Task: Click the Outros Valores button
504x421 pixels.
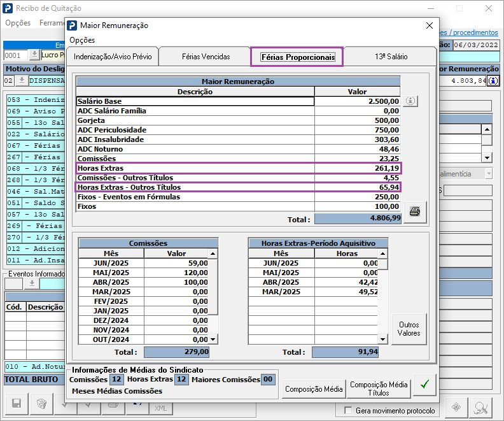Action: click(409, 329)
